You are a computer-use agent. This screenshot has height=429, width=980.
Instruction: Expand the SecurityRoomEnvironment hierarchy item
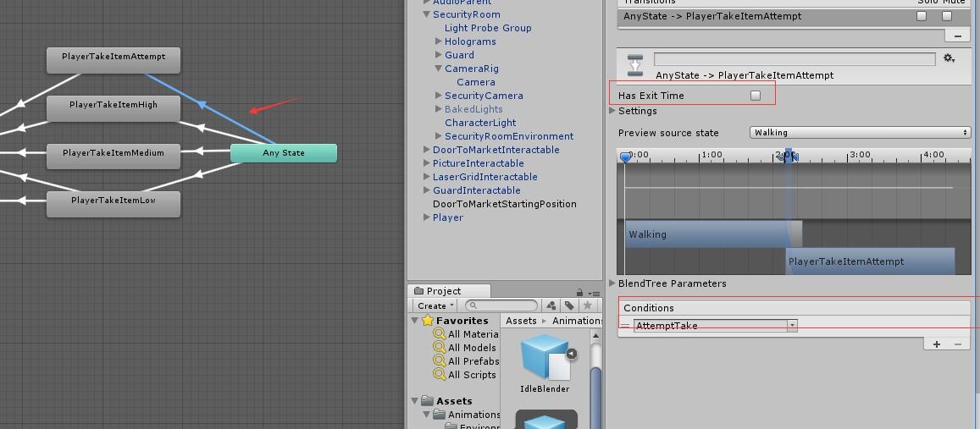coord(439,136)
